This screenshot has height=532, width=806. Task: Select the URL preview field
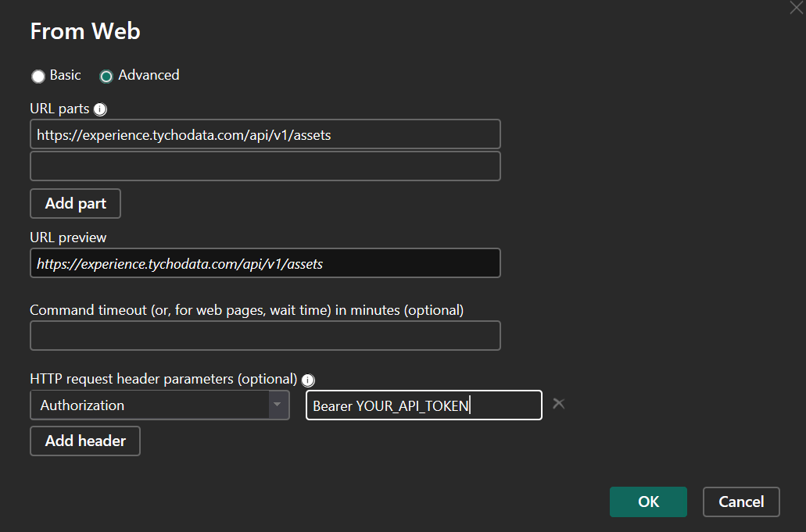click(x=265, y=262)
